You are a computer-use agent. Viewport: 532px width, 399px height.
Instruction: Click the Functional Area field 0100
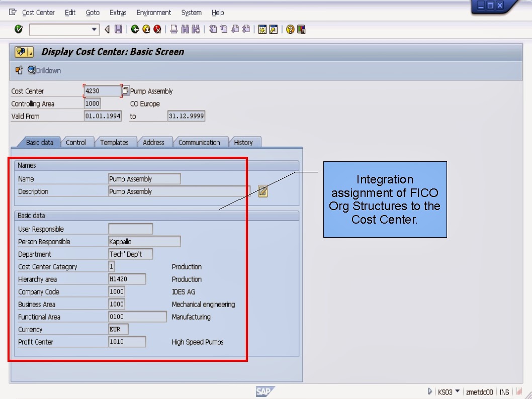click(x=137, y=317)
